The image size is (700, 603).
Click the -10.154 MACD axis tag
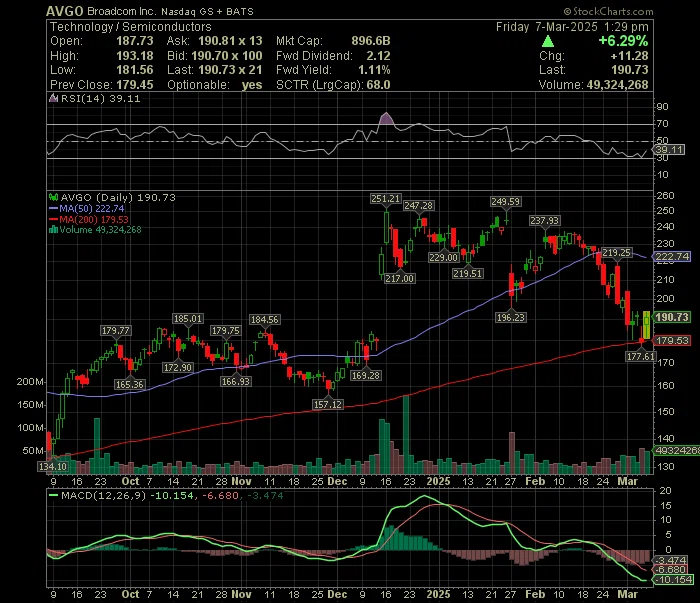(674, 580)
